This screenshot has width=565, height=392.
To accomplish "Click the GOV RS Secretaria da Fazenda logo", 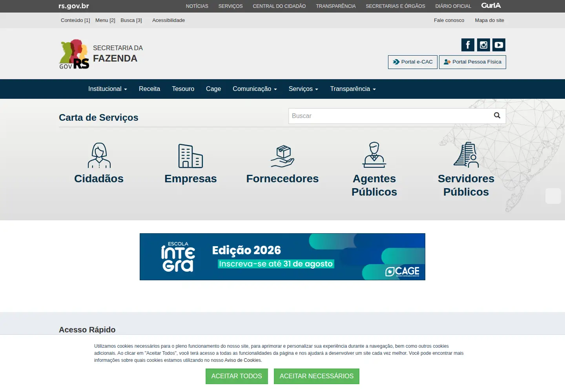I will 101,54.
